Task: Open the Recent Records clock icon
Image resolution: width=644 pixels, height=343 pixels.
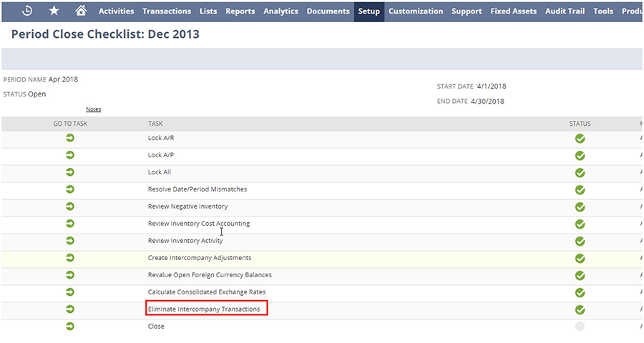Action: (27, 11)
